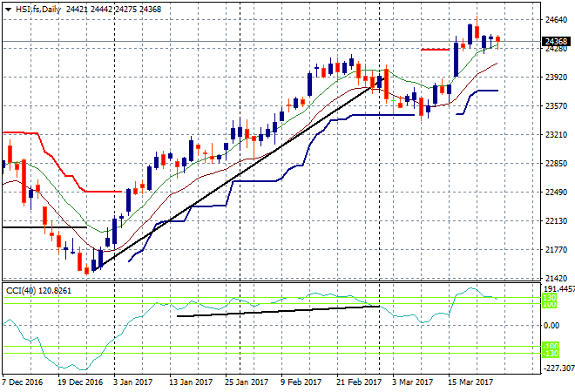Click the 24640 price axis label

557,20
